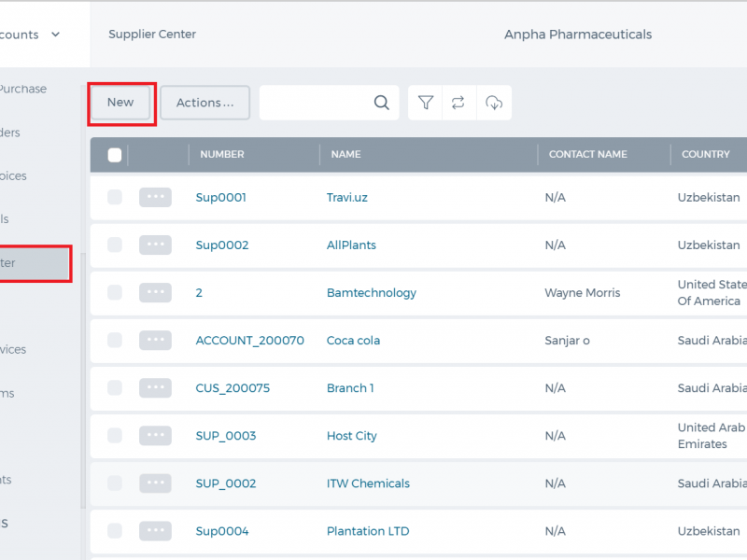The height and width of the screenshot is (560, 747).
Task: Open supplier number SUP_0003
Action: point(226,436)
